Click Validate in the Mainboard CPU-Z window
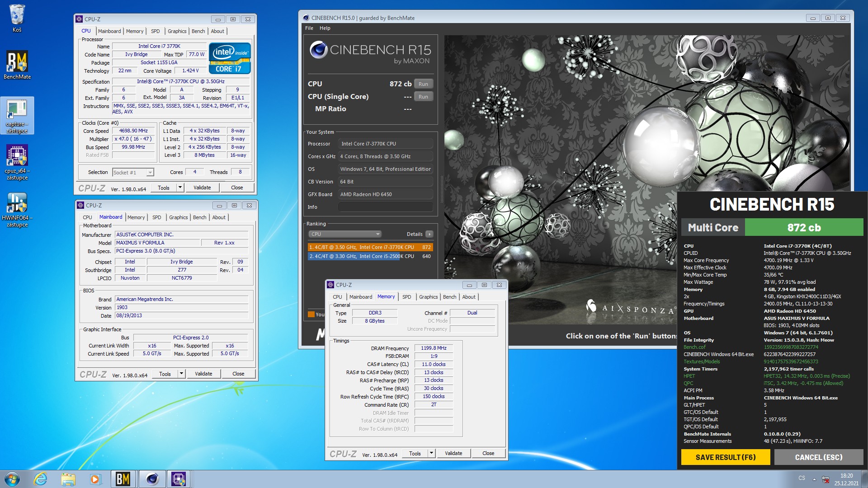The width and height of the screenshot is (868, 488). click(x=203, y=374)
